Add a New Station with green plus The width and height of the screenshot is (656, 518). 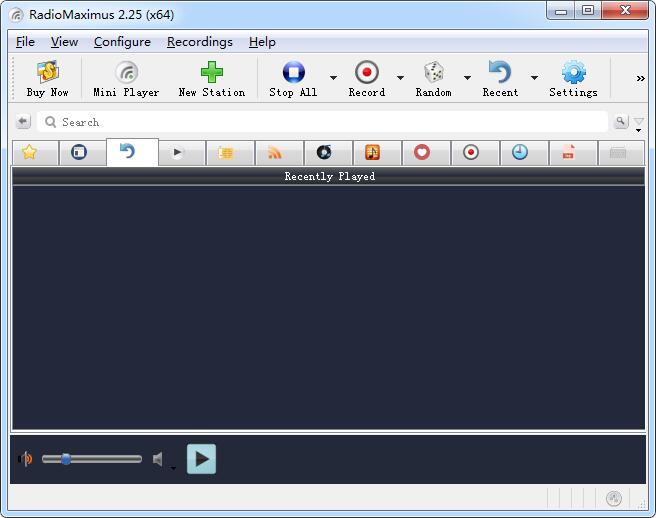point(212,79)
